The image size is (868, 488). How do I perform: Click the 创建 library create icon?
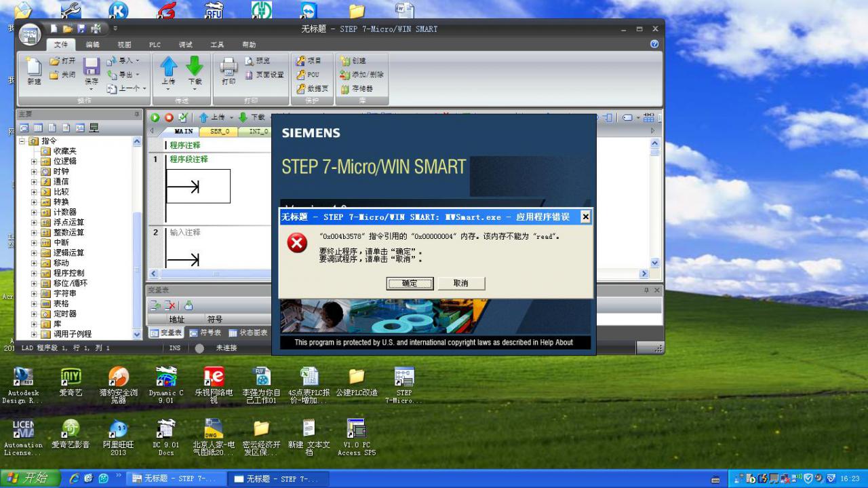345,60
